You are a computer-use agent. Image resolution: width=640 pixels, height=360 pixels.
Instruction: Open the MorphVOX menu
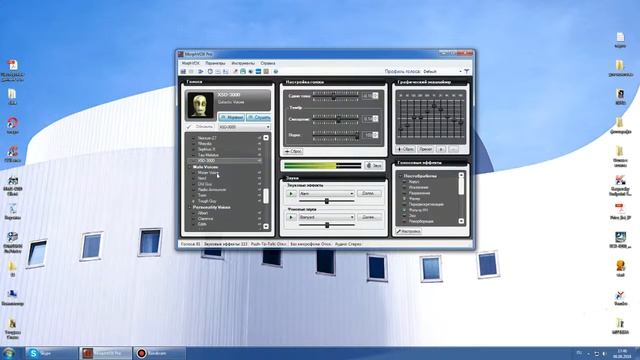tap(190, 63)
